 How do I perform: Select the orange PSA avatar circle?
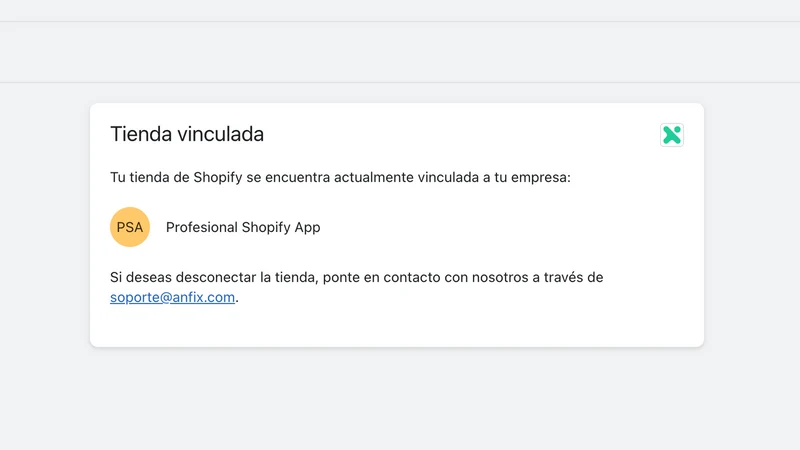(130, 227)
